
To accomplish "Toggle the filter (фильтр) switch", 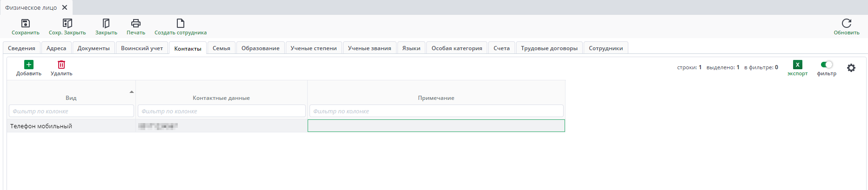I will (827, 65).
